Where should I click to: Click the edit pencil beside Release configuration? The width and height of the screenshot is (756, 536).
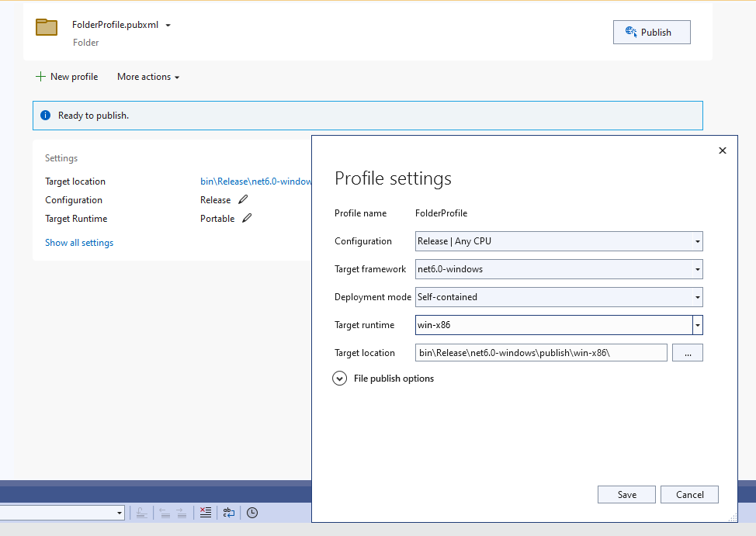point(242,199)
